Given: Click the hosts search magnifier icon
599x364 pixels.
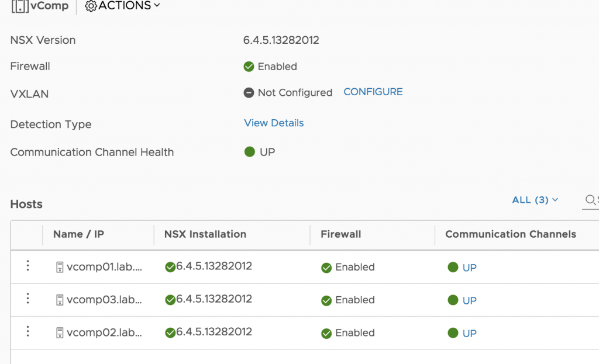Looking at the screenshot, I should tap(590, 200).
